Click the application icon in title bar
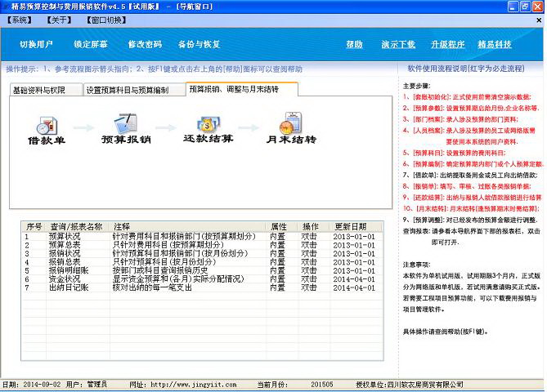Screen dimensions: 547x392 (7, 7)
